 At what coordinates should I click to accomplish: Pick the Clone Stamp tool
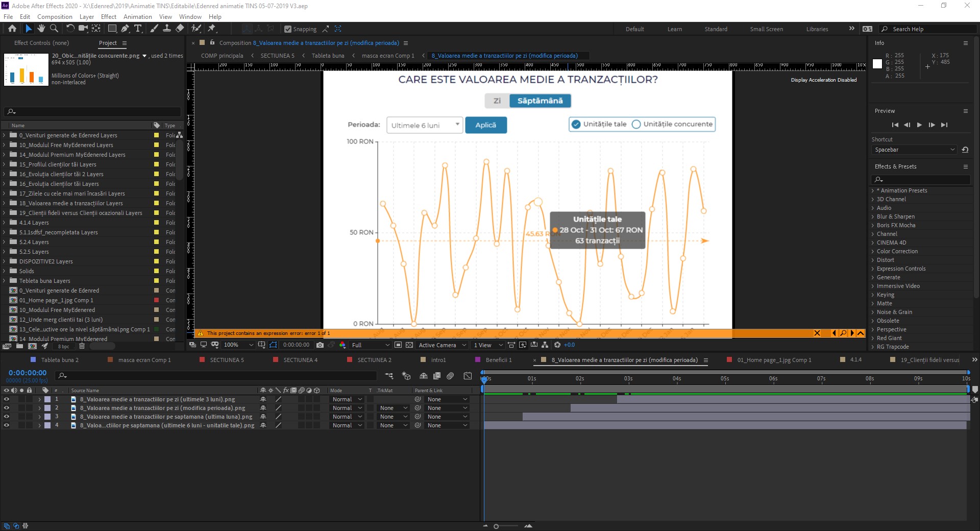167,29
